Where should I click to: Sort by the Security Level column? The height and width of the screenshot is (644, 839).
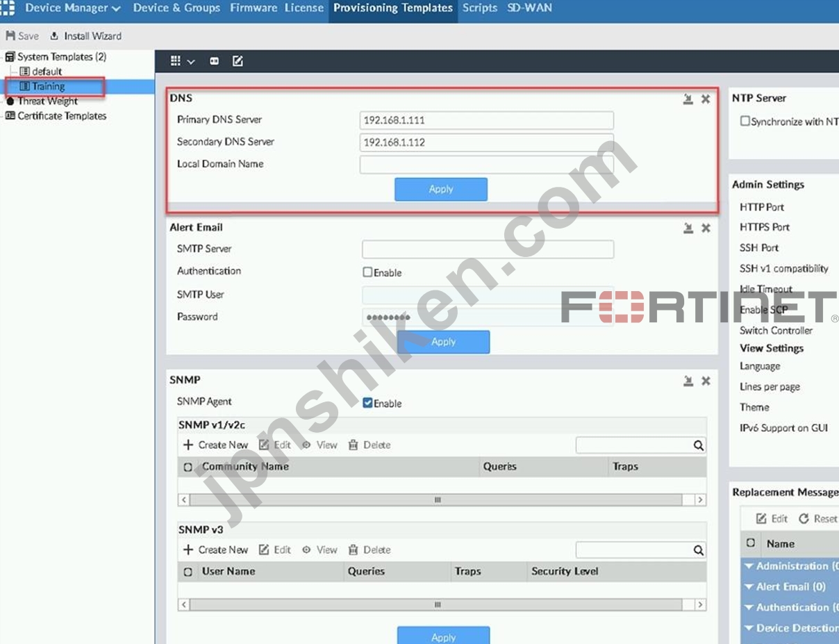tap(565, 572)
